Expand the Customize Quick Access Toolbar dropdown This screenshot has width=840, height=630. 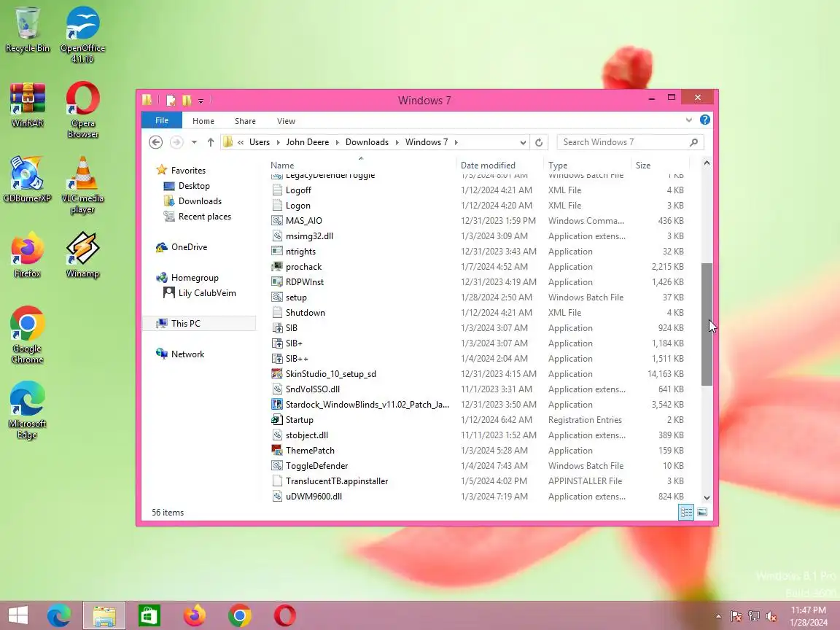pos(201,101)
